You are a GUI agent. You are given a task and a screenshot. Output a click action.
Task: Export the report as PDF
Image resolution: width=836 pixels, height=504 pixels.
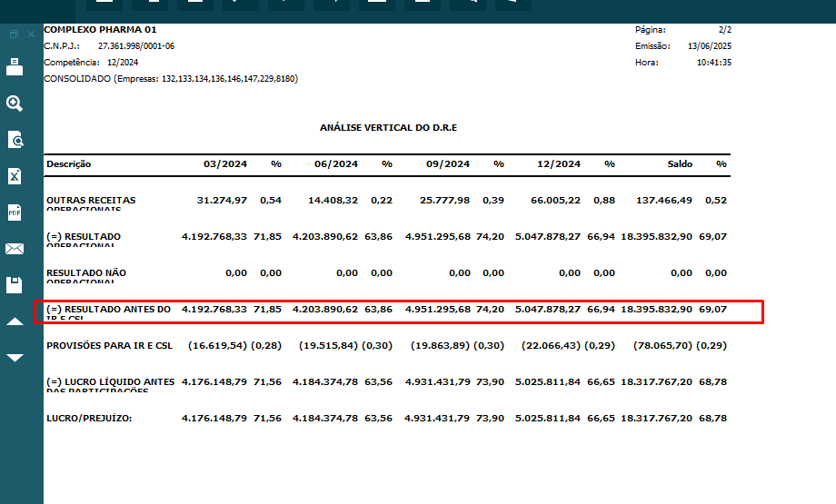click(x=15, y=212)
